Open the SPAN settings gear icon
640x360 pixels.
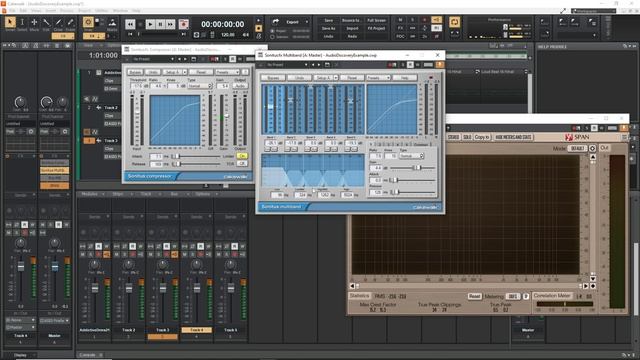pos(593,148)
